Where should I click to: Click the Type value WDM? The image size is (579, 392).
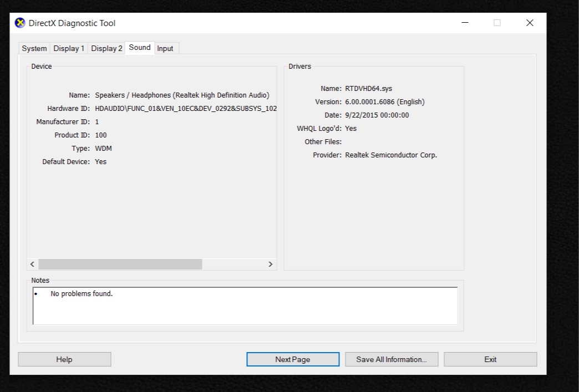coord(103,149)
